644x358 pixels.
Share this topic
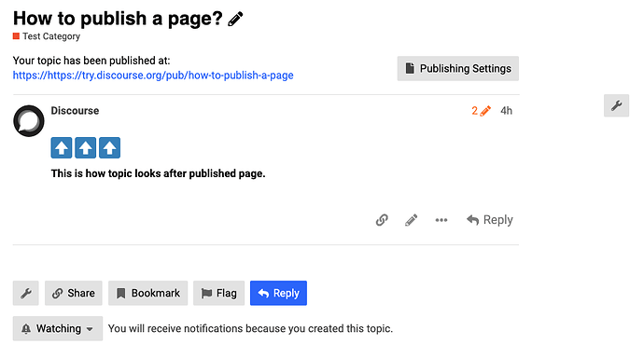74,294
